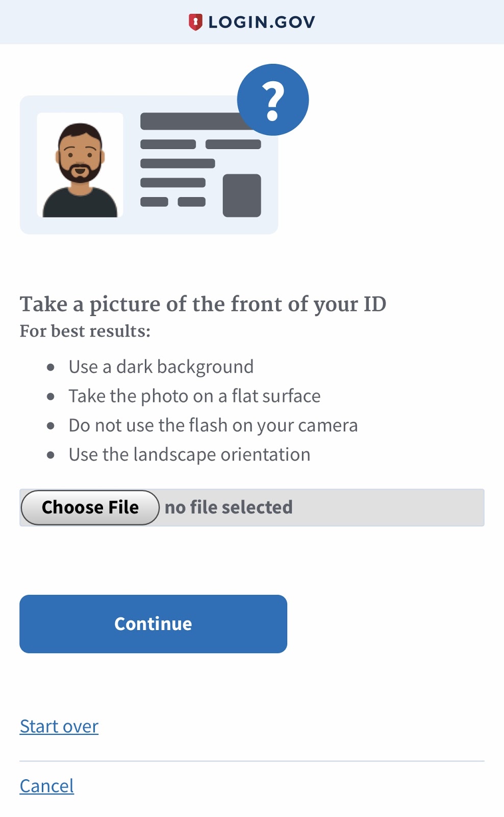504x817 pixels.
Task: Click 'Do not use the flash' tip
Action: (x=213, y=425)
